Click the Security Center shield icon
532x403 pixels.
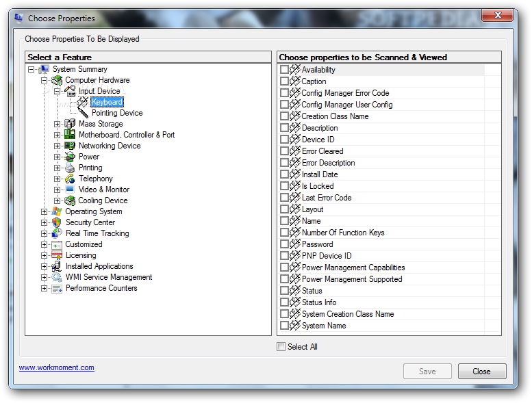pos(57,222)
